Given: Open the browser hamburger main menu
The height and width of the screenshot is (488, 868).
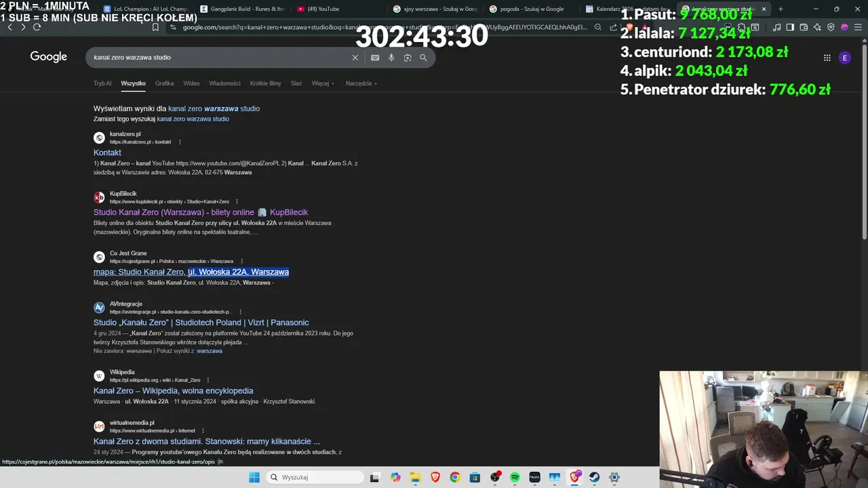Looking at the screenshot, I should [x=858, y=27].
